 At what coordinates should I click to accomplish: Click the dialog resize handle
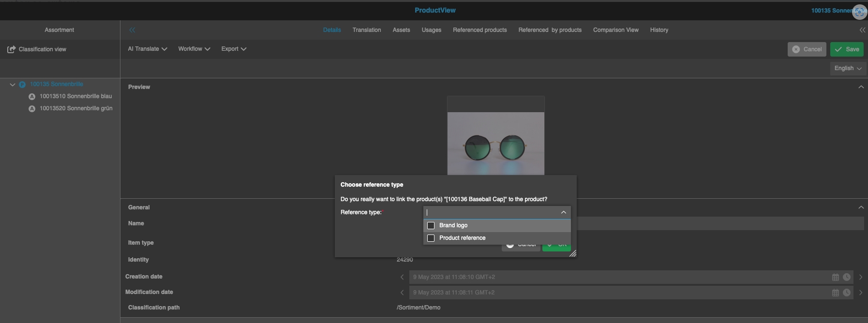tap(572, 253)
